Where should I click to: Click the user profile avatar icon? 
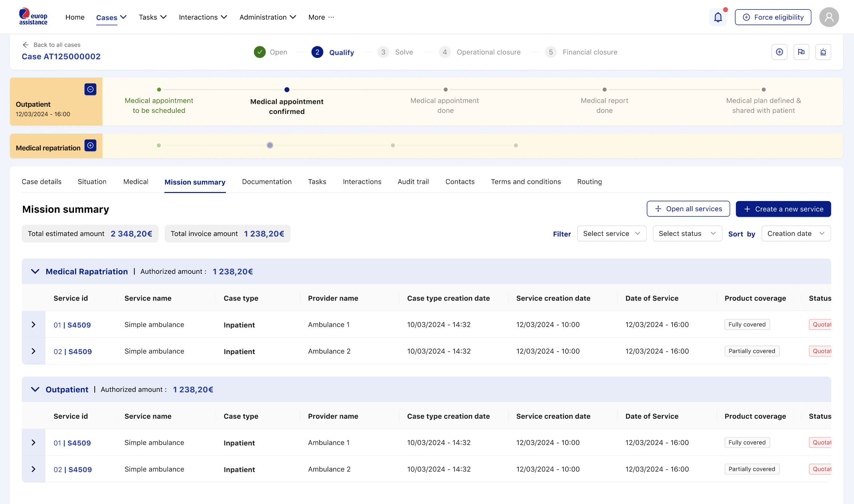pos(829,17)
